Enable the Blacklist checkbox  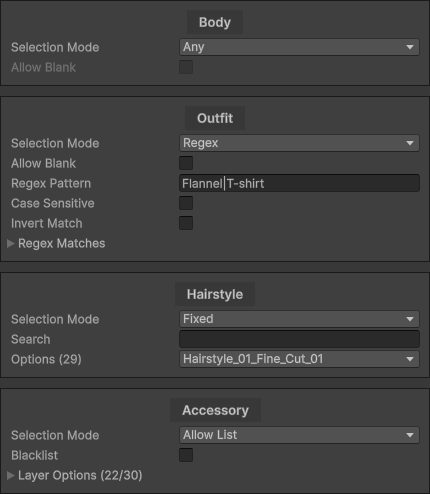pos(186,455)
